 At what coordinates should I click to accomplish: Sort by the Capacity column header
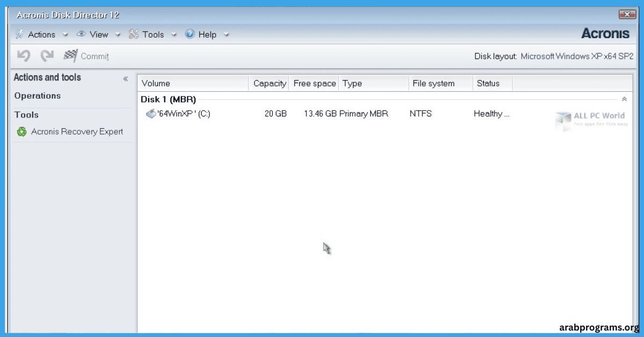269,83
